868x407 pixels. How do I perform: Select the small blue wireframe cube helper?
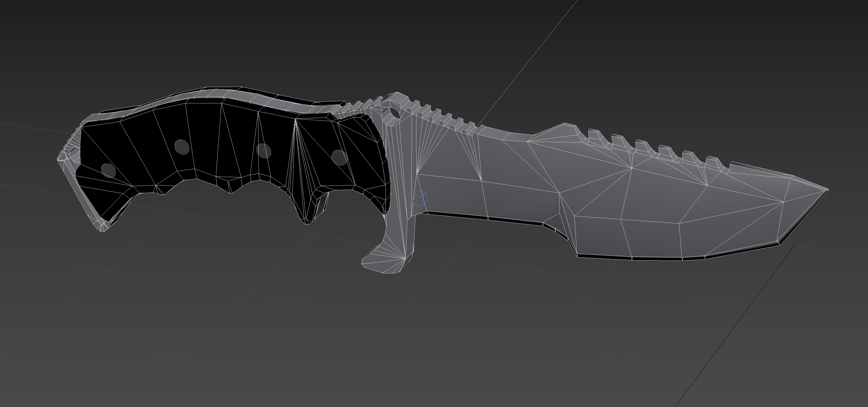click(420, 198)
